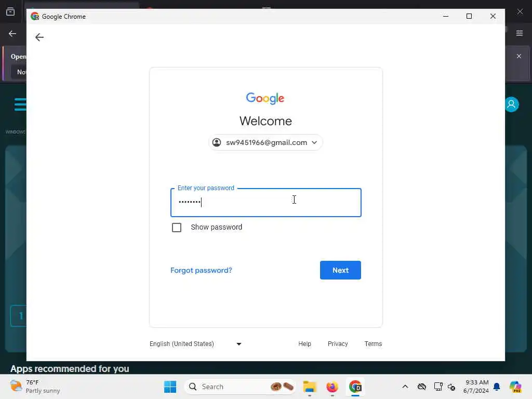Maximize the Google Chrome sign-in window
Screen dimensions: 532x399
(x=469, y=16)
